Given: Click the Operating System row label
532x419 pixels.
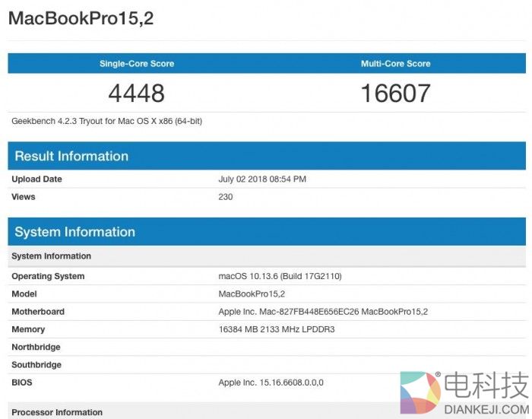Looking at the screenshot, I should pos(48,276).
